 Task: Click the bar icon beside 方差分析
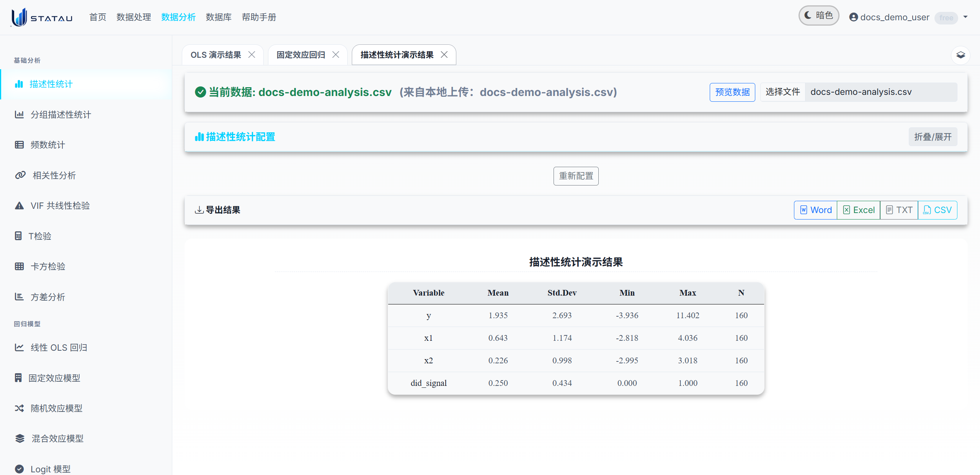pos(19,297)
